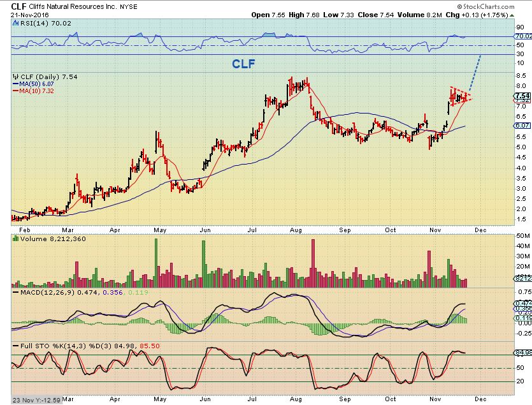Click the '23 Nov Y:-12.59' status readout

pyautogui.click(x=36, y=401)
